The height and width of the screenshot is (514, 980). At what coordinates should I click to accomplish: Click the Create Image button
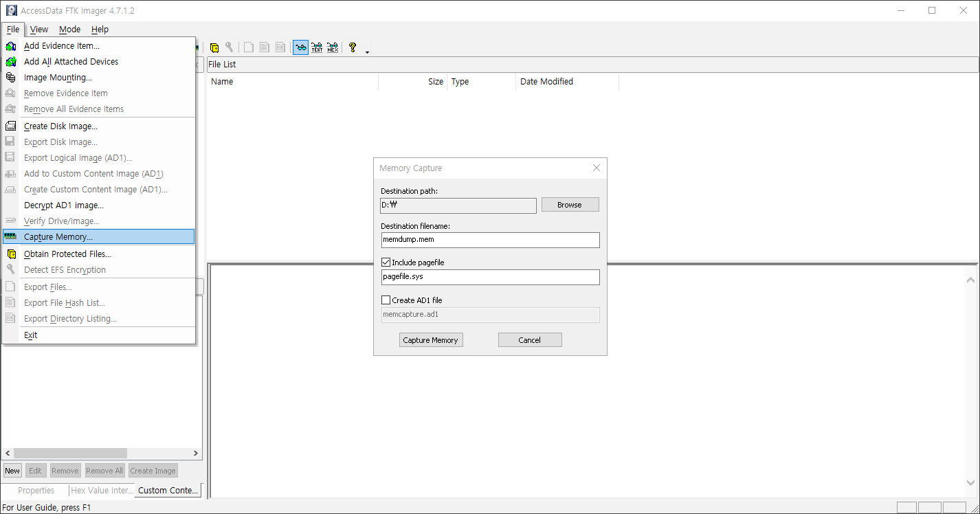[153, 471]
